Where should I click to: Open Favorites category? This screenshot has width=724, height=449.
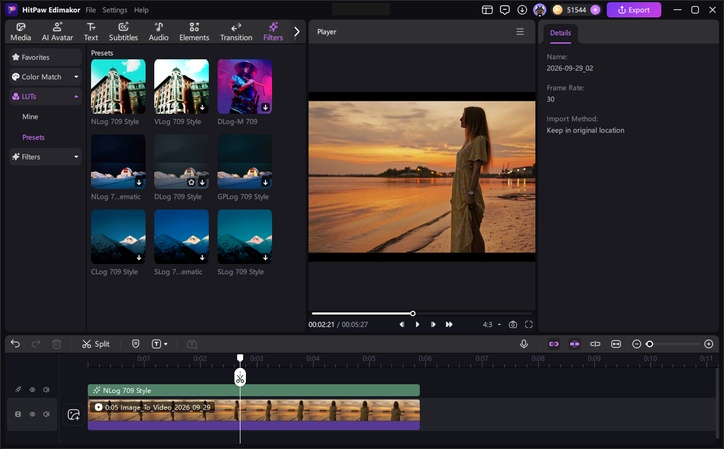tap(45, 57)
